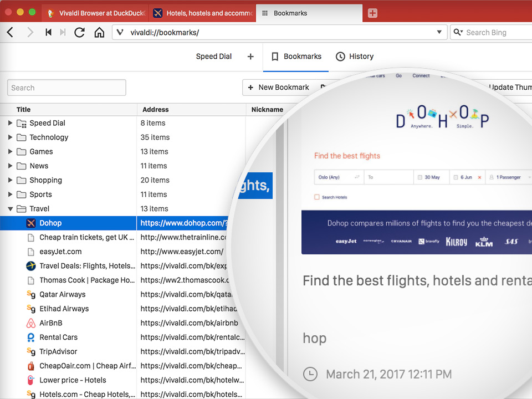Click the macOS green maximize button
The height and width of the screenshot is (399, 532).
[32, 12]
